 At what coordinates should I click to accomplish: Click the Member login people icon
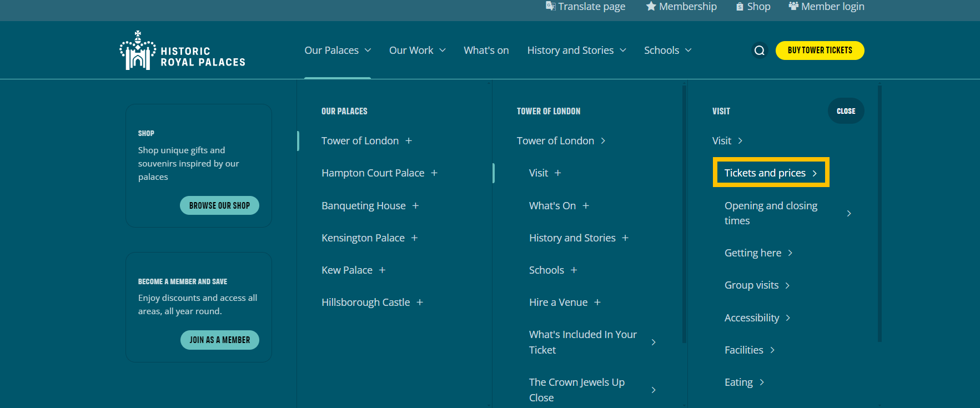[793, 6]
